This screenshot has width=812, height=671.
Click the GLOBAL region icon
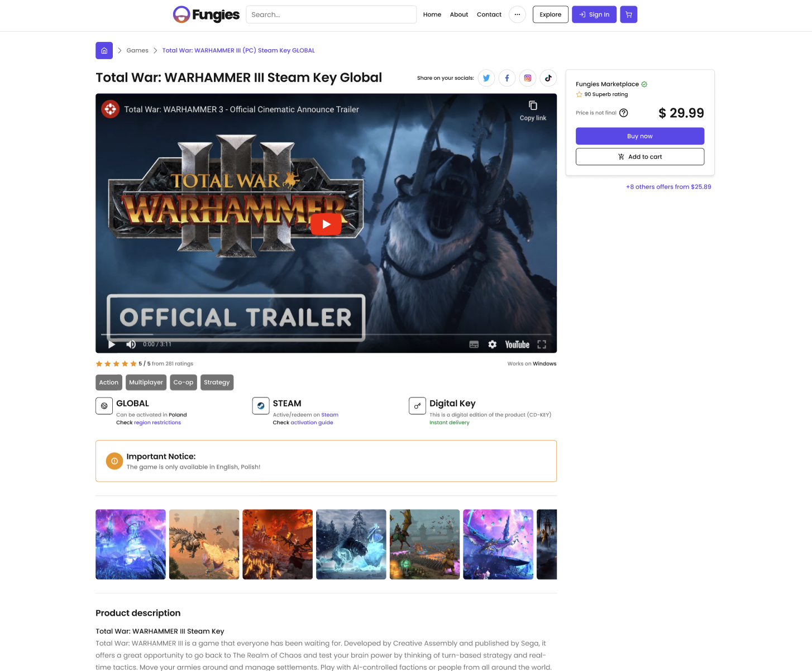104,406
